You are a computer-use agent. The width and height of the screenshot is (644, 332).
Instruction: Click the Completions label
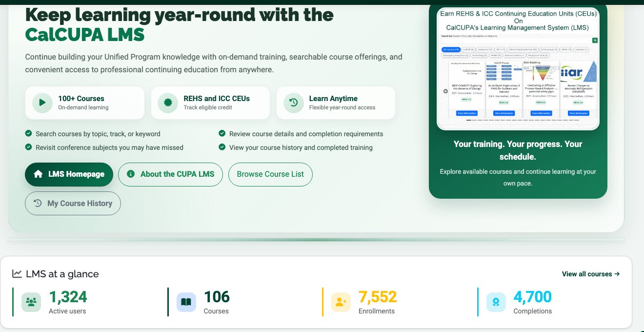pyautogui.click(x=533, y=311)
